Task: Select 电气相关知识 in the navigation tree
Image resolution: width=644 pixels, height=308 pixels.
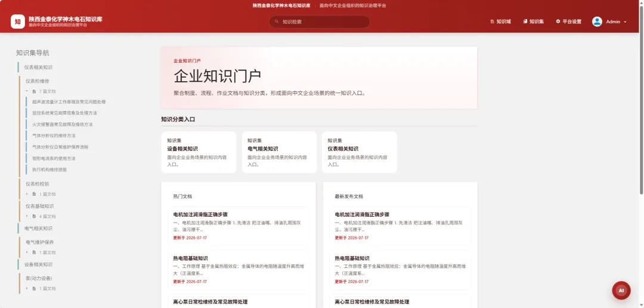Action: point(38,228)
